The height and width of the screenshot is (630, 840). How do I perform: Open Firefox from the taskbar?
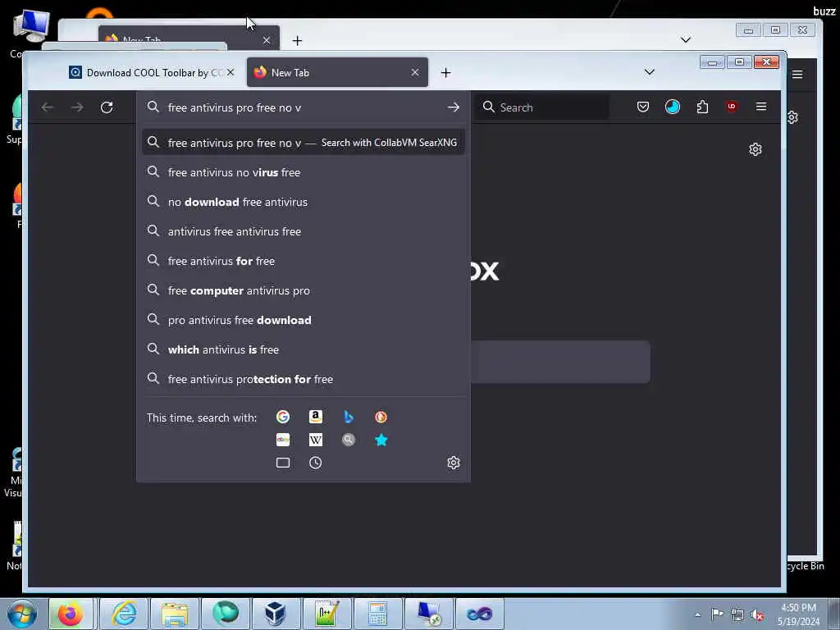pos(71,614)
